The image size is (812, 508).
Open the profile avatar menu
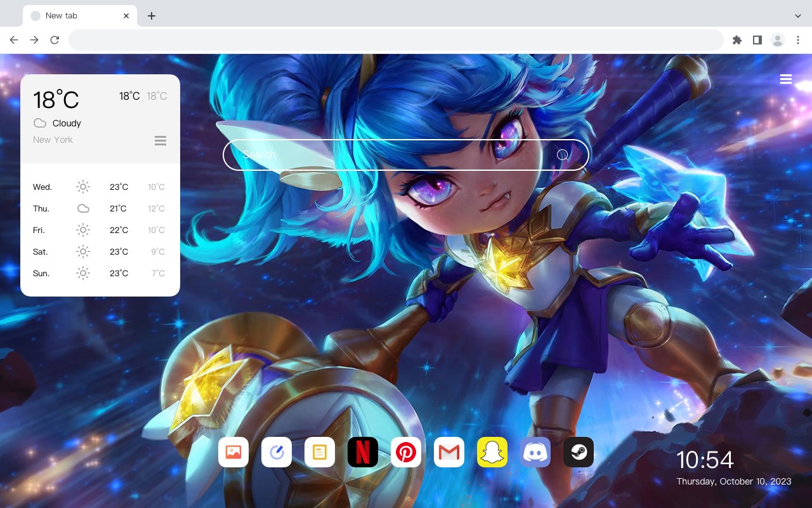click(x=778, y=40)
